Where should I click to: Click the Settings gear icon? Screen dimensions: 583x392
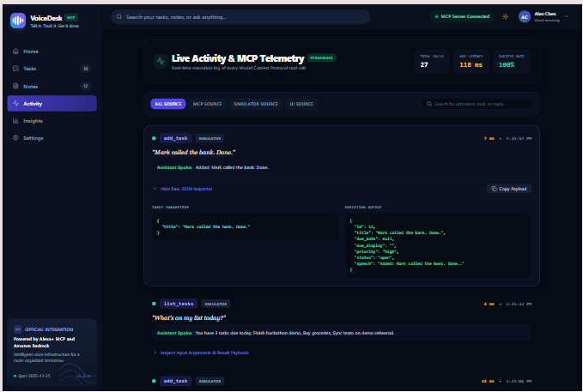coord(15,138)
